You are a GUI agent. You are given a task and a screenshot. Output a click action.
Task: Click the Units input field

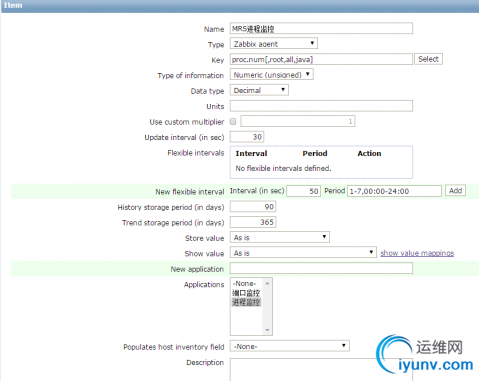coord(321,106)
